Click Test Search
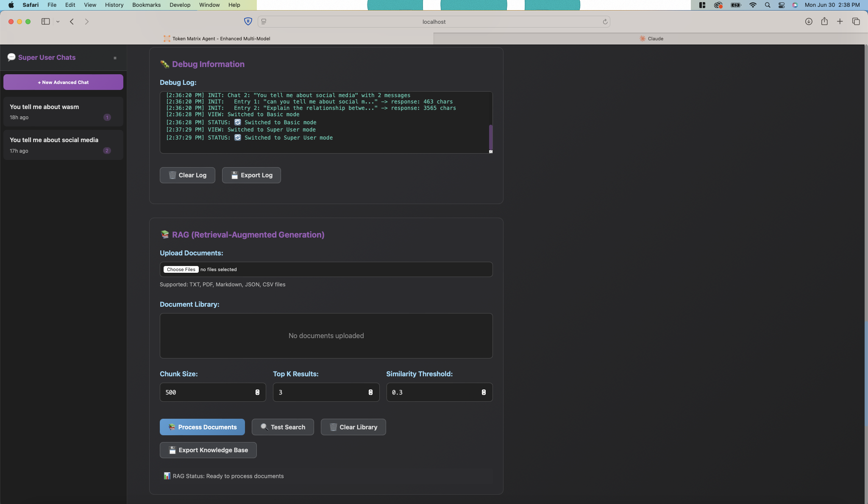The width and height of the screenshot is (868, 504). 283,427
